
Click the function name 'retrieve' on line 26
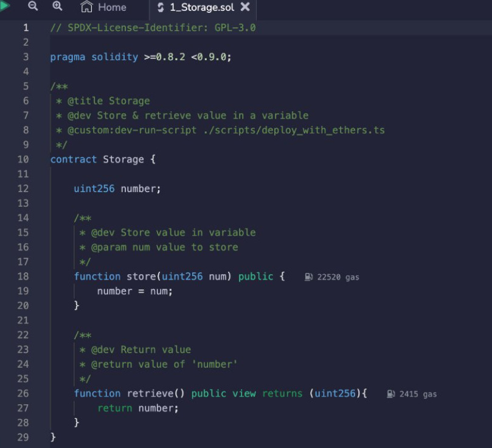150,394
